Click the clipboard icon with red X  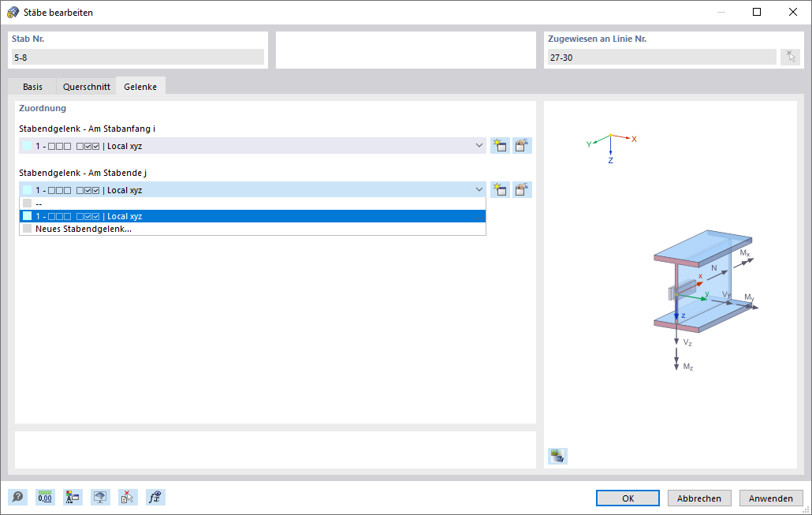click(128, 498)
